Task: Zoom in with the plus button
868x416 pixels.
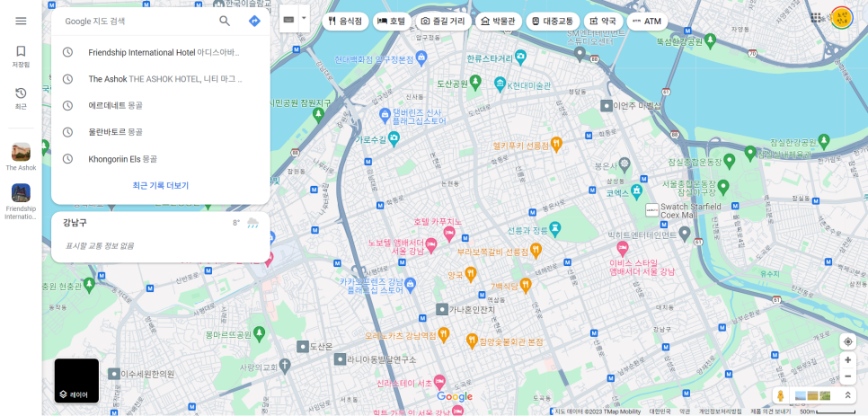Action: [x=847, y=360]
